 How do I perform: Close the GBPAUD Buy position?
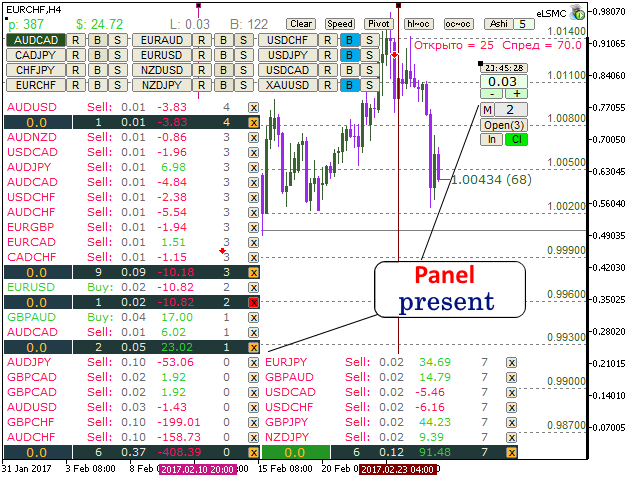253,318
